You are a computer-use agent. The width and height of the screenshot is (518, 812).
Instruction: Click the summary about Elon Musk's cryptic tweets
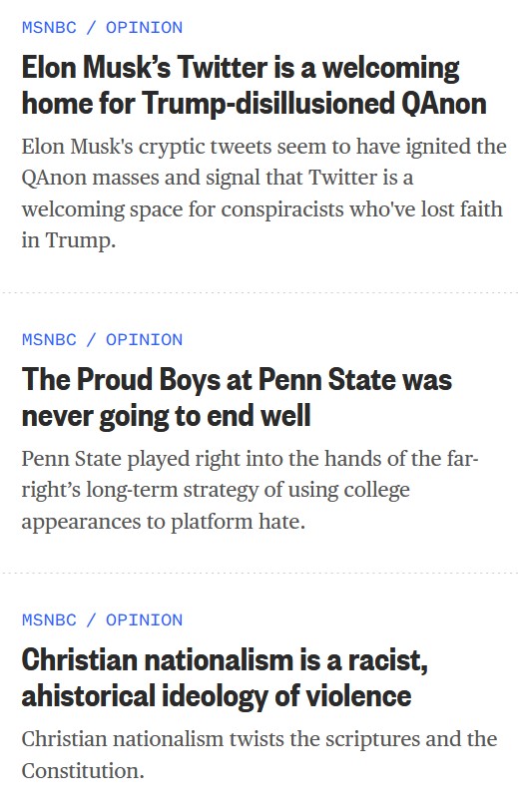click(x=263, y=194)
